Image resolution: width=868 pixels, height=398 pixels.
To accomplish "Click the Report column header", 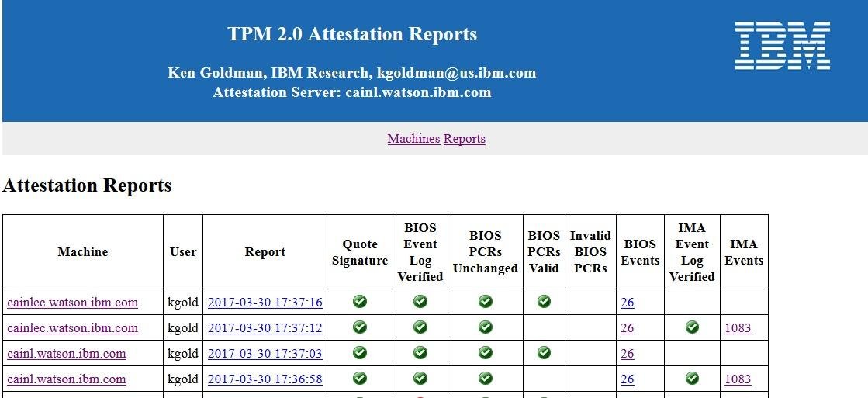I will click(265, 252).
